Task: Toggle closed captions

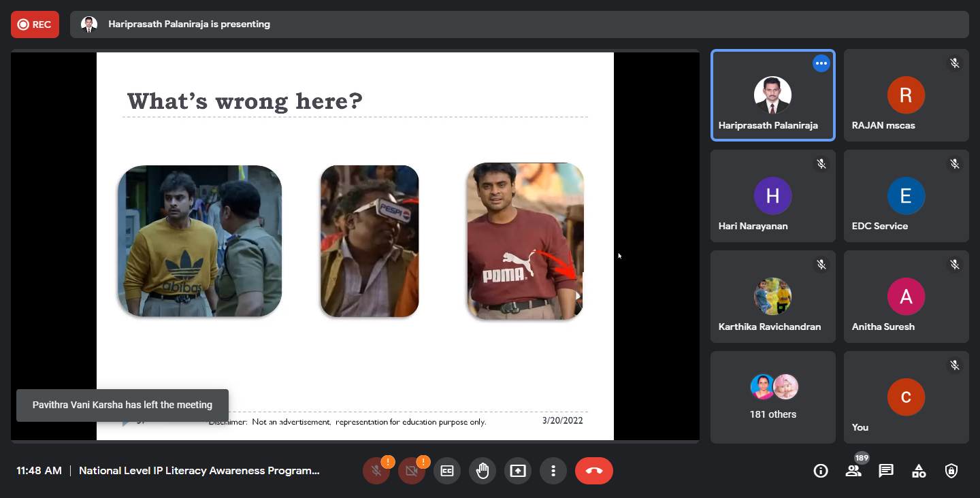Action: [x=447, y=471]
